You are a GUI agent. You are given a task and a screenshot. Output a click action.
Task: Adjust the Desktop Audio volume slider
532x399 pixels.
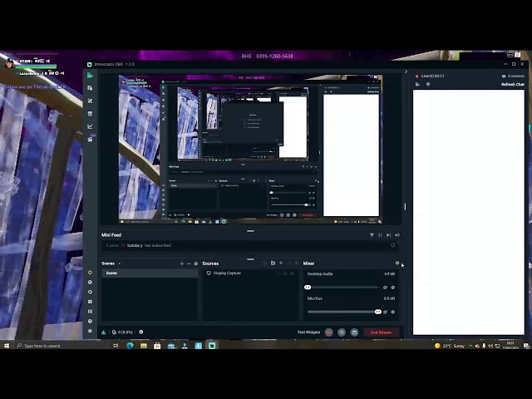point(342,288)
